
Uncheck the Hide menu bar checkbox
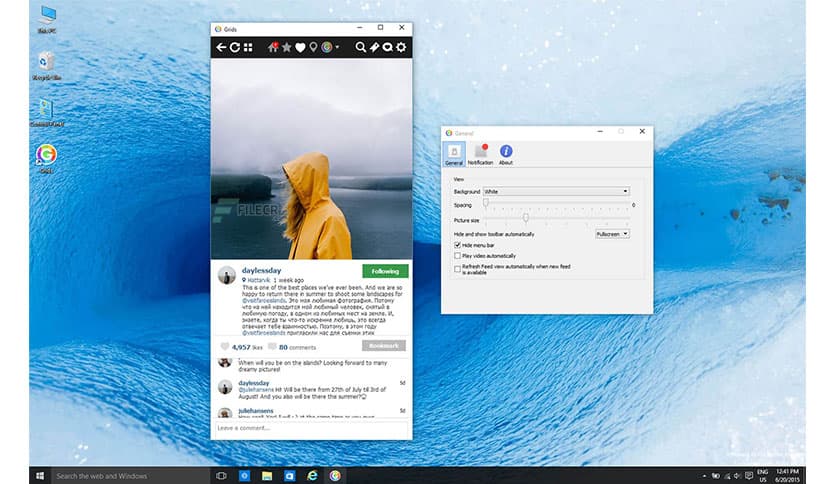(x=457, y=245)
